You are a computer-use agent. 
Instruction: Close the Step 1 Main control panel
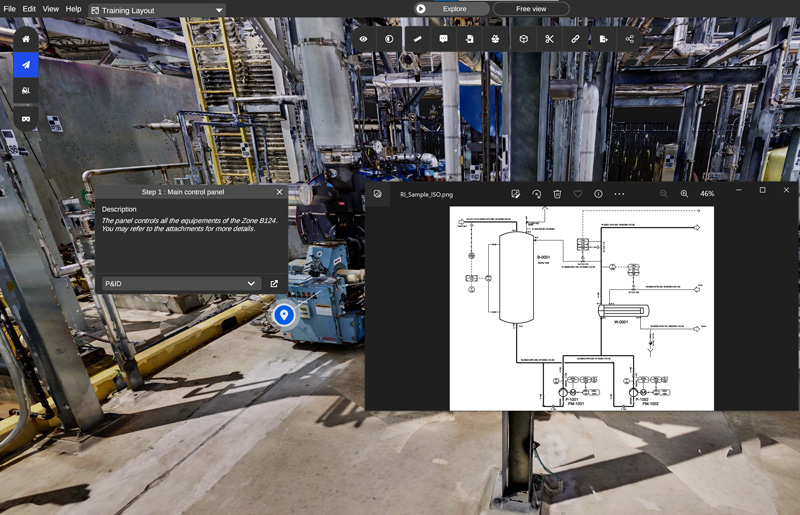click(279, 192)
